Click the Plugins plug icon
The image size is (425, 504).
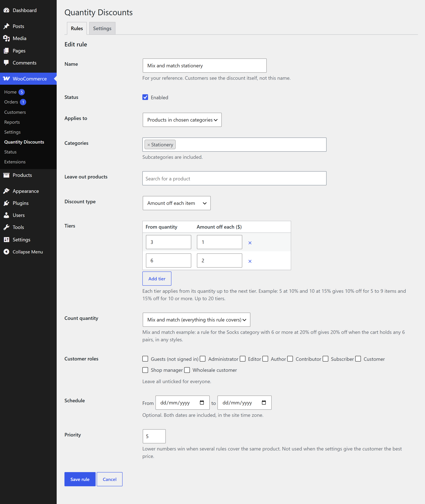pos(7,203)
